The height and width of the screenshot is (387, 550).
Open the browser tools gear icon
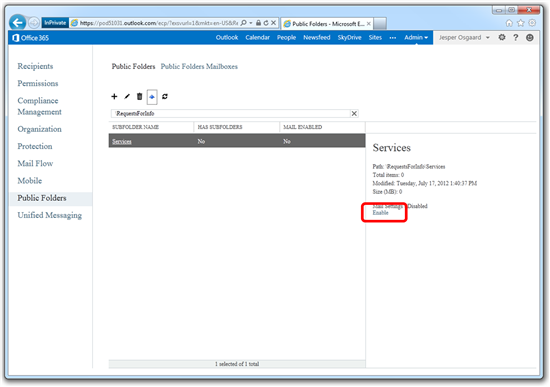click(532, 23)
